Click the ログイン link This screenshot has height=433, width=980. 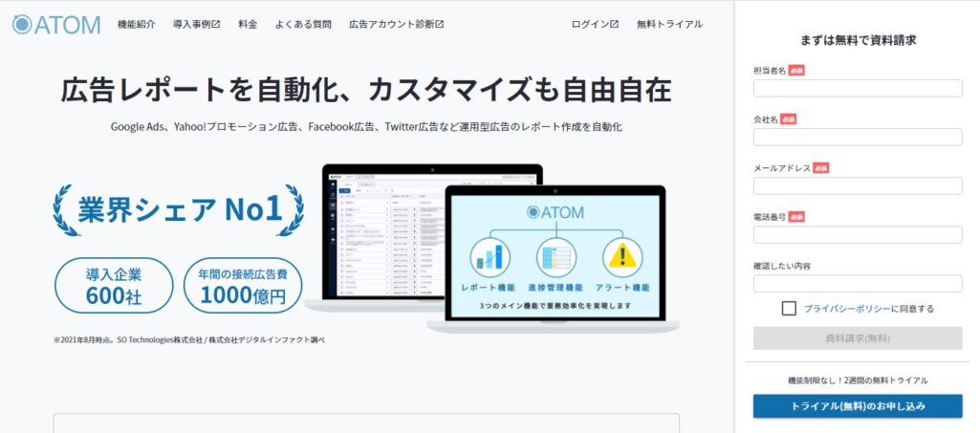click(x=594, y=24)
